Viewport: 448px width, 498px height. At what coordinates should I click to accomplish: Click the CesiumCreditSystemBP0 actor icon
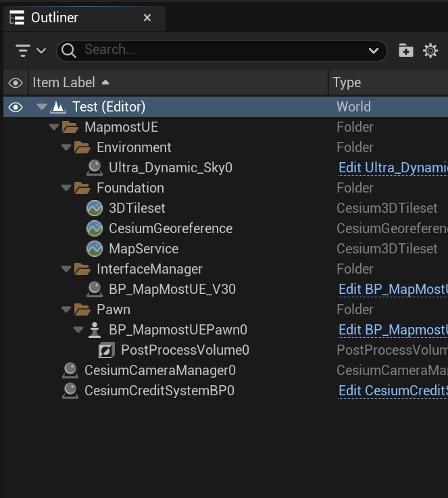click(x=70, y=391)
